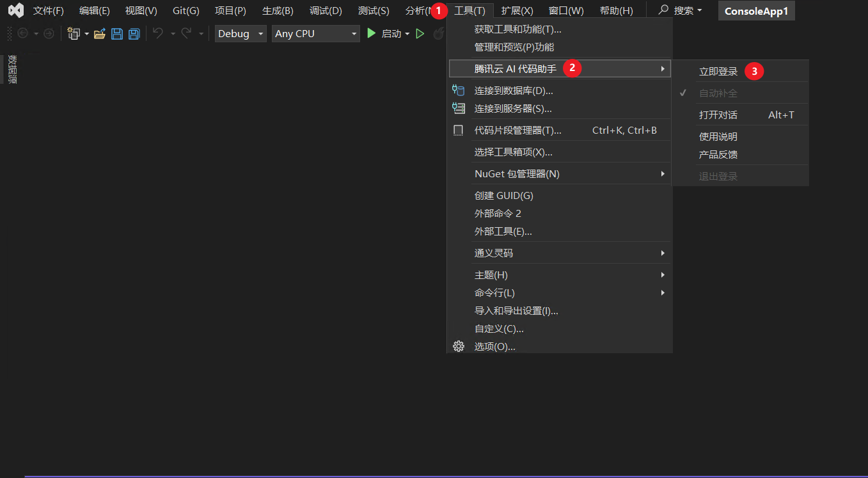Expand the 启动 dropdown arrow
The image size is (868, 478).
point(407,34)
